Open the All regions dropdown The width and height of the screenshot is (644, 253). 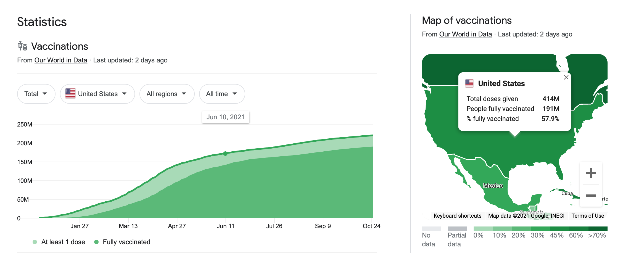tap(167, 94)
